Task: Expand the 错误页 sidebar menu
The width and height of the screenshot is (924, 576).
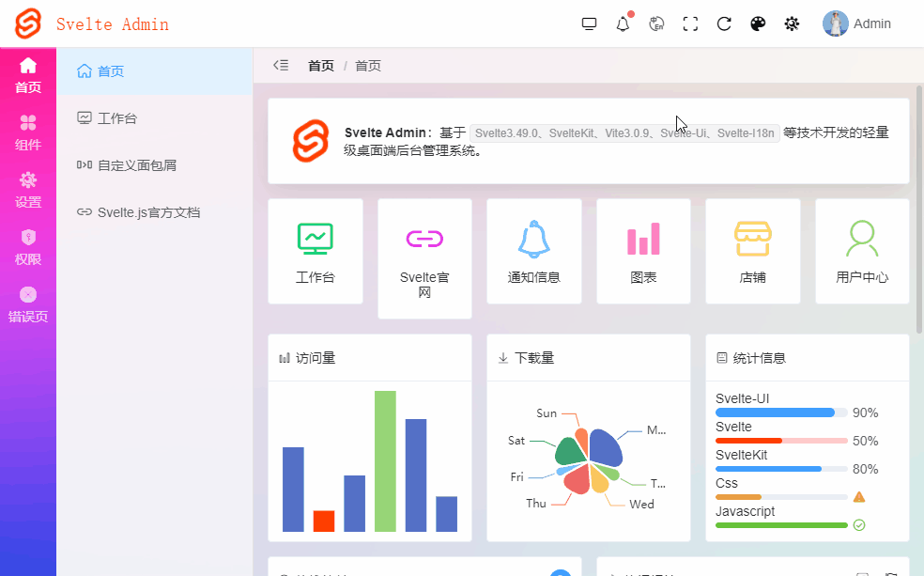Action: tap(28, 304)
